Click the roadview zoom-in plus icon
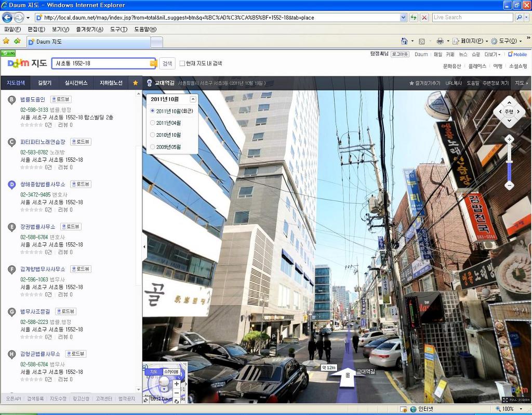 coord(509,139)
